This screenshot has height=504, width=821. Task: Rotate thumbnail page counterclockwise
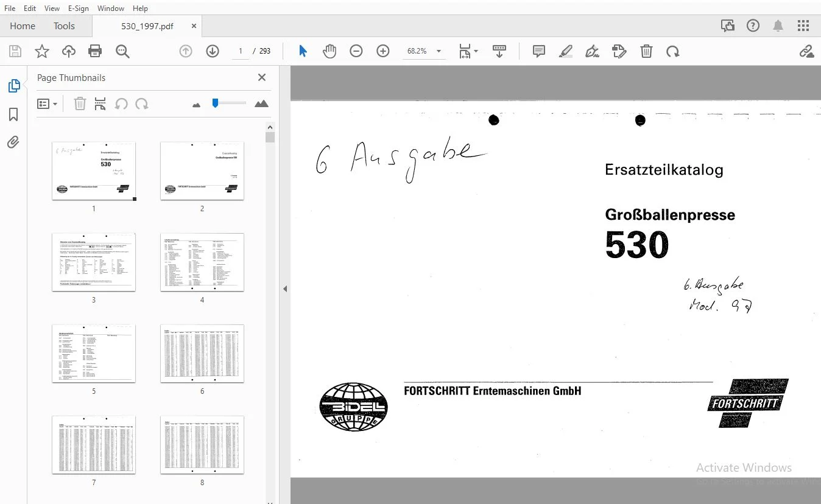coord(121,104)
